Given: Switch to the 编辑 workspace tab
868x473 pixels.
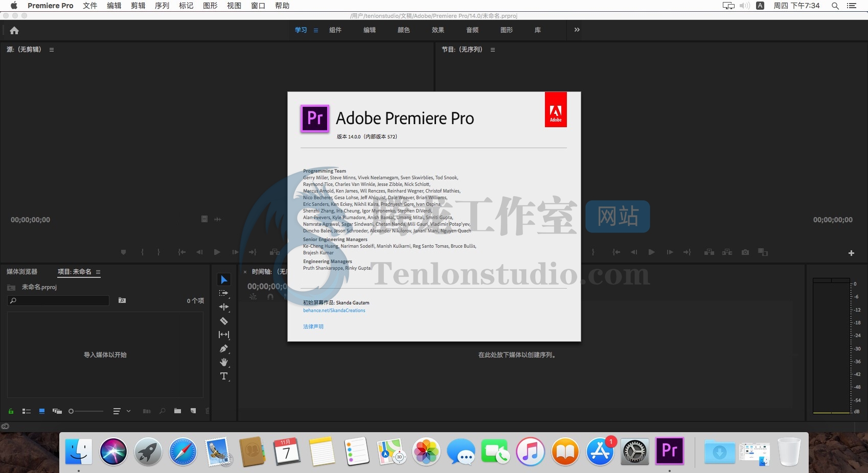Looking at the screenshot, I should [x=370, y=30].
